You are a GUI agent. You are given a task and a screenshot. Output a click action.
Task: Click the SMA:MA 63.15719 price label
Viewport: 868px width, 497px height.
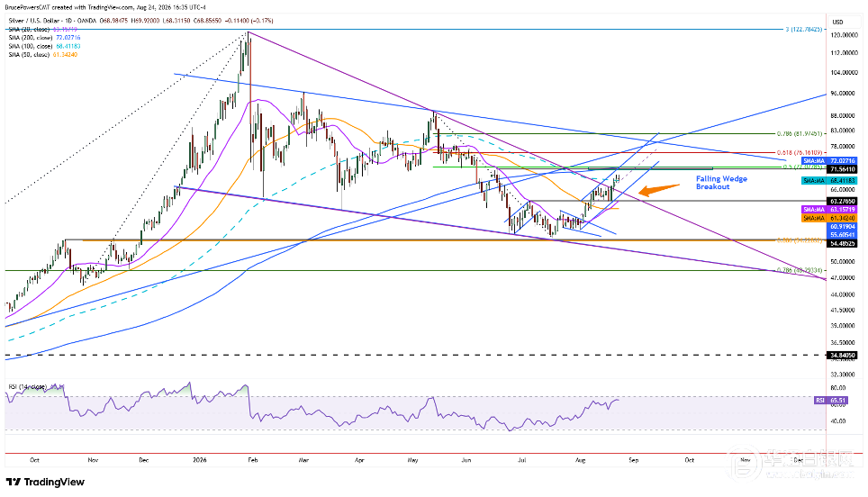[828, 210]
